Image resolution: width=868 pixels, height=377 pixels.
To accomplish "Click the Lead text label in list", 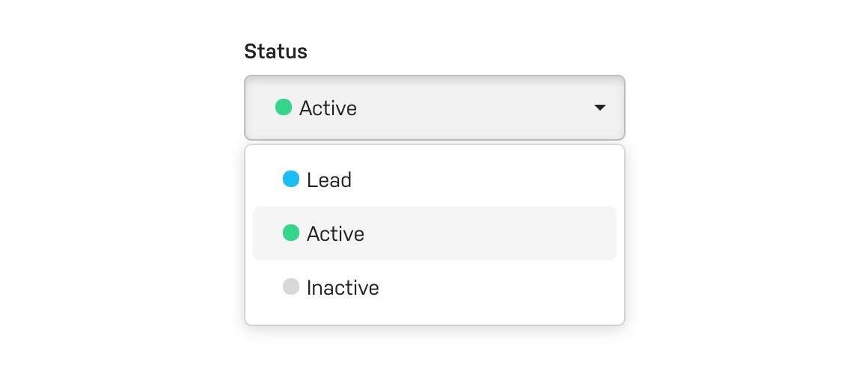I will [x=328, y=180].
